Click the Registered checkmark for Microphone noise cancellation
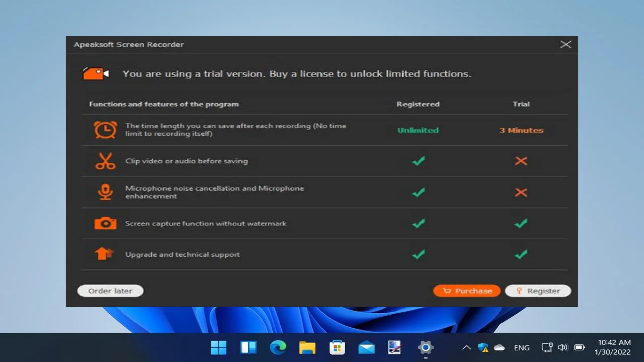 [x=418, y=192]
